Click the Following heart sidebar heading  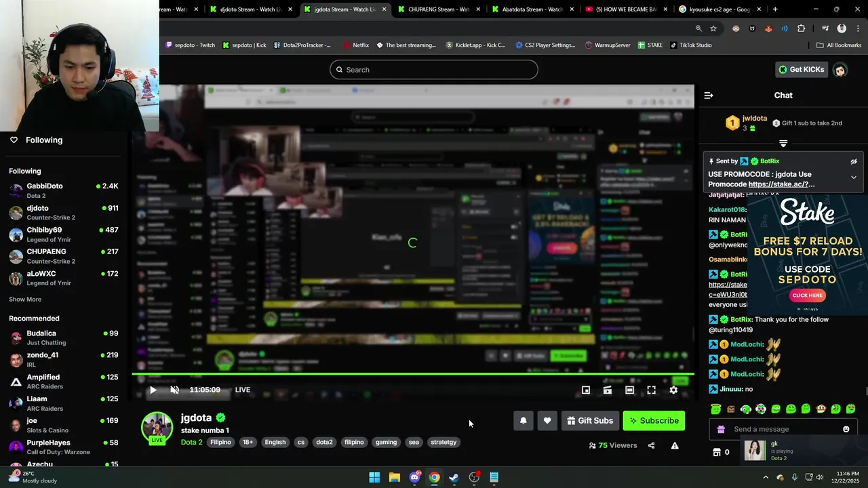pyautogui.click(x=37, y=140)
